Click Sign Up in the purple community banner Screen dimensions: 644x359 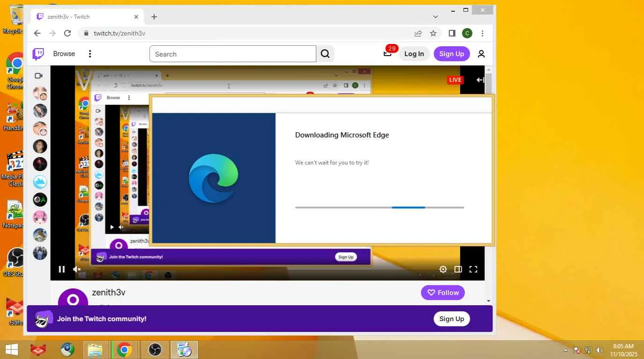[x=452, y=319]
